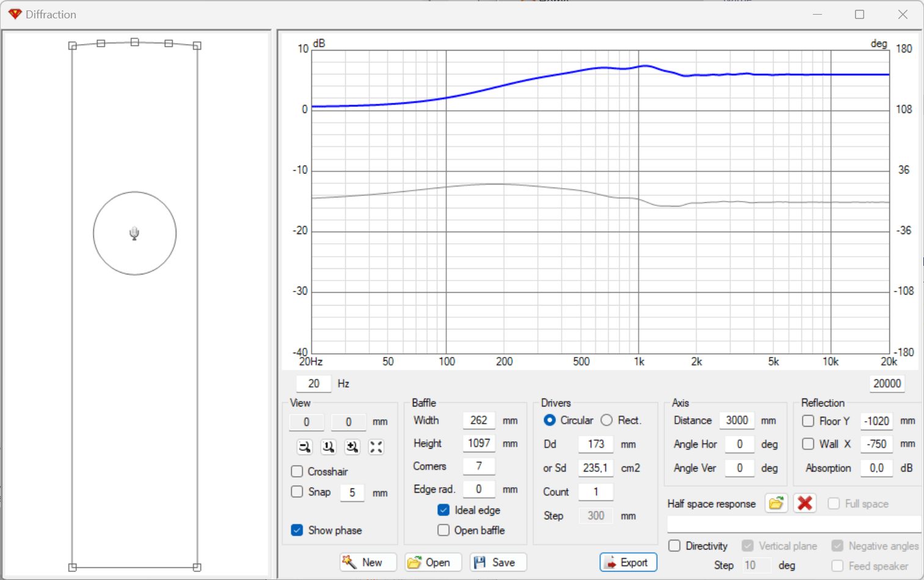The height and width of the screenshot is (580, 924).
Task: Click the half space response path field
Action: [794, 524]
